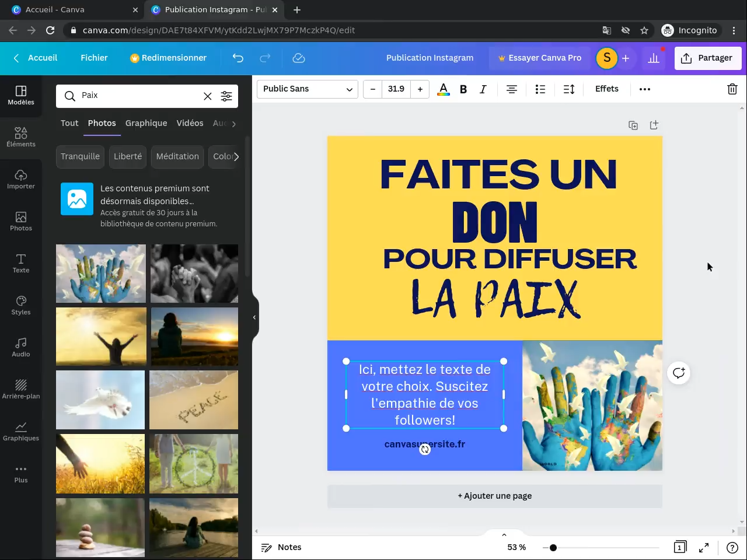Expand the page thumbnails drawer
The width and height of the screenshot is (747, 560).
click(504, 534)
